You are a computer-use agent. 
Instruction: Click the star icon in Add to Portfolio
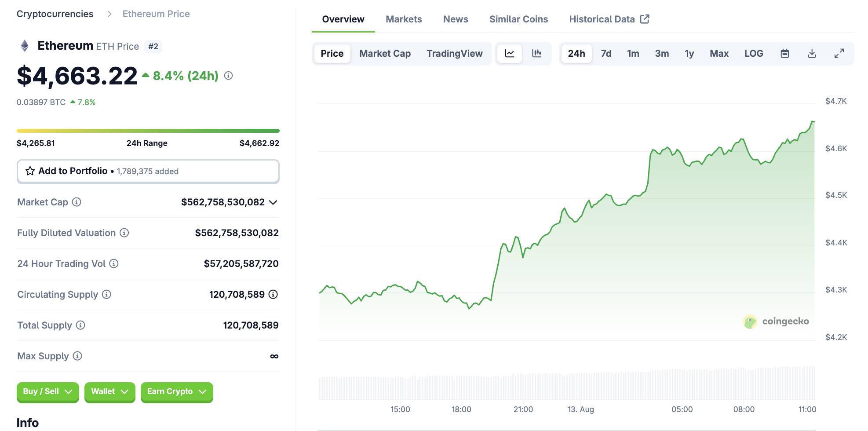pos(30,171)
